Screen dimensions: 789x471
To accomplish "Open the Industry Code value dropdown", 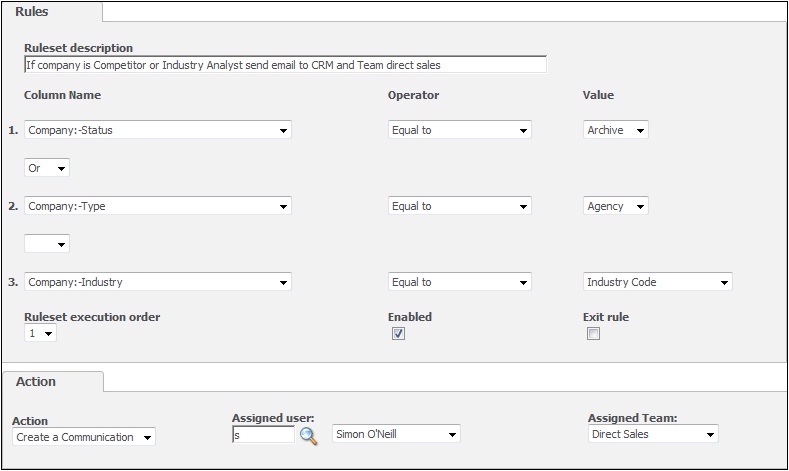I will click(658, 282).
